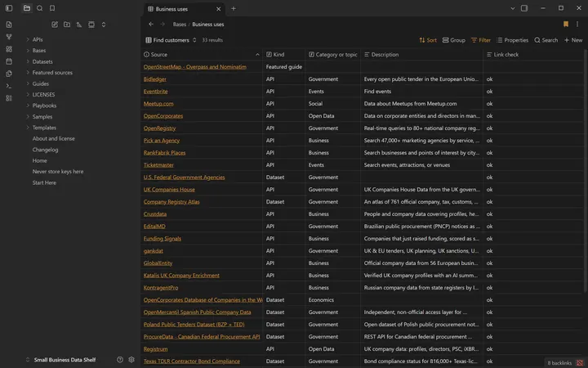Create a new note in file explorer
Image resolution: width=588 pixels, height=368 pixels.
tap(55, 25)
